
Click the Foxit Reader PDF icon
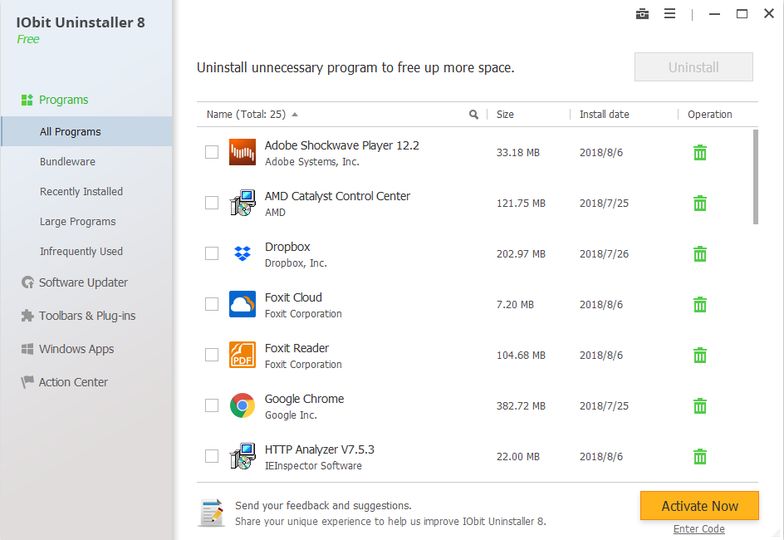(242, 354)
